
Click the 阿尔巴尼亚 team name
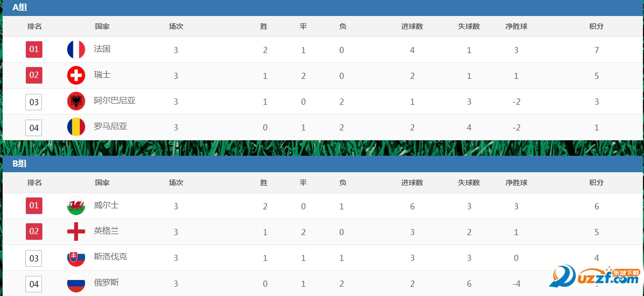[115, 101]
